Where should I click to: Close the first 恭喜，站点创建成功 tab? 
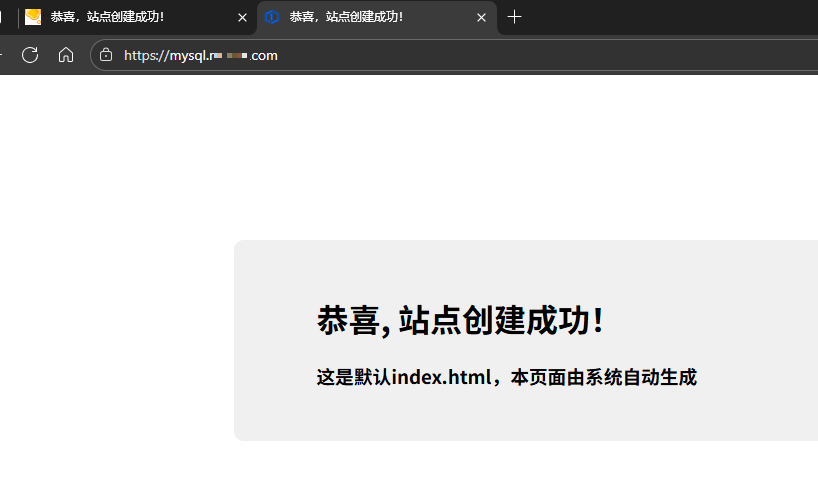click(242, 17)
